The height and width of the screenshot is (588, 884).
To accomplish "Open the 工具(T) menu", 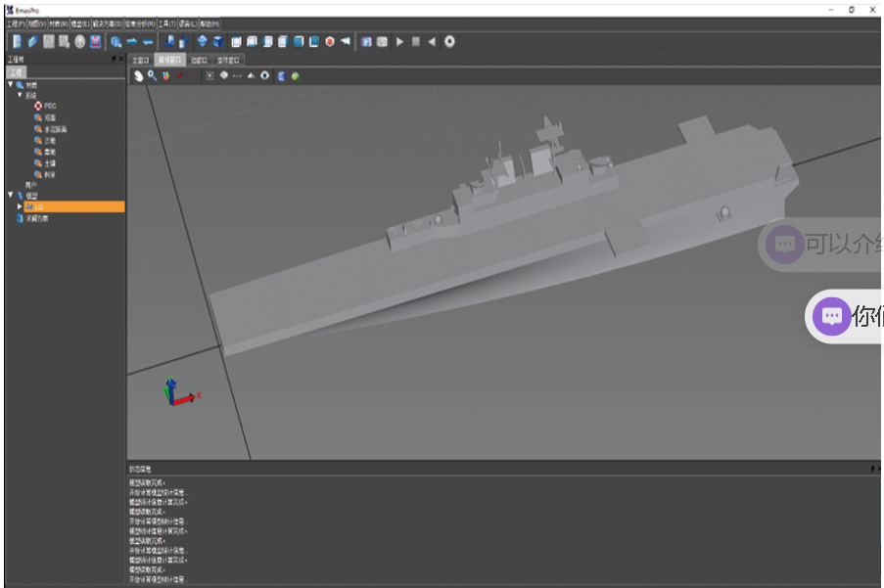I will [166, 23].
